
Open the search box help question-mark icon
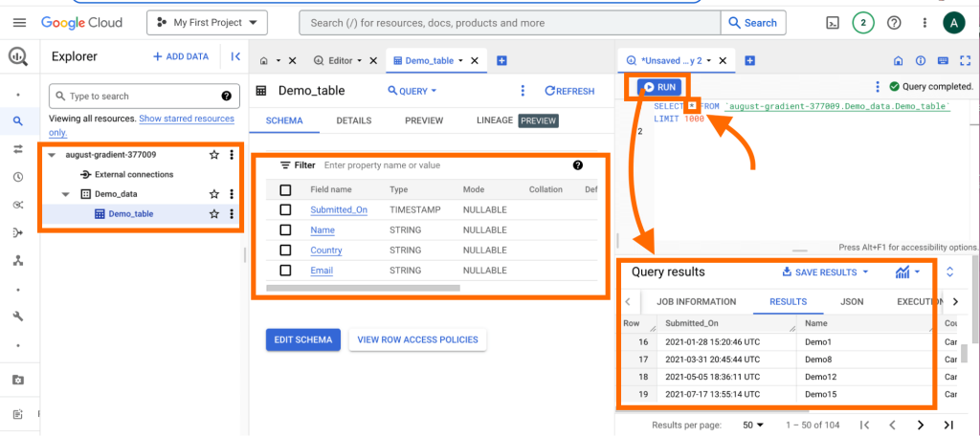coord(227,97)
